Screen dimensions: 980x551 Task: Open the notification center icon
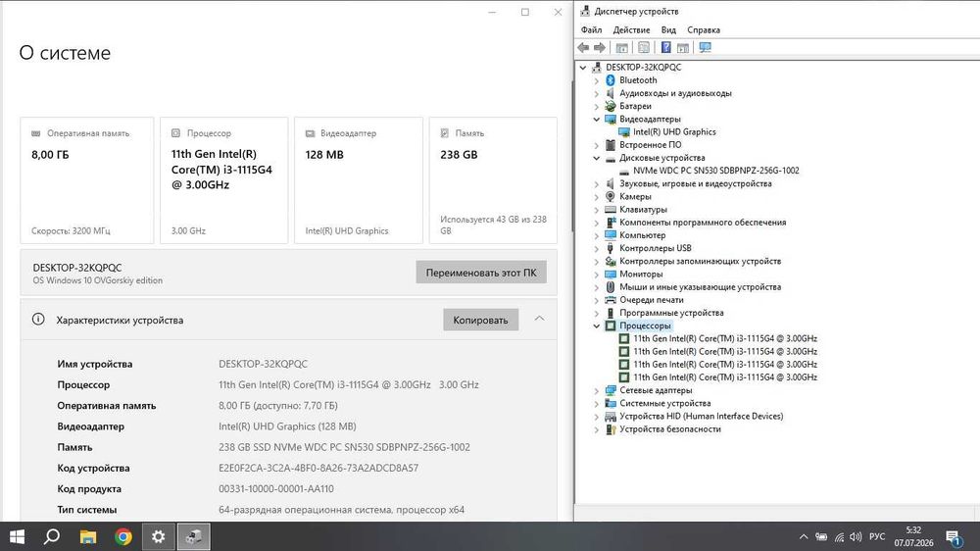[x=954, y=537]
